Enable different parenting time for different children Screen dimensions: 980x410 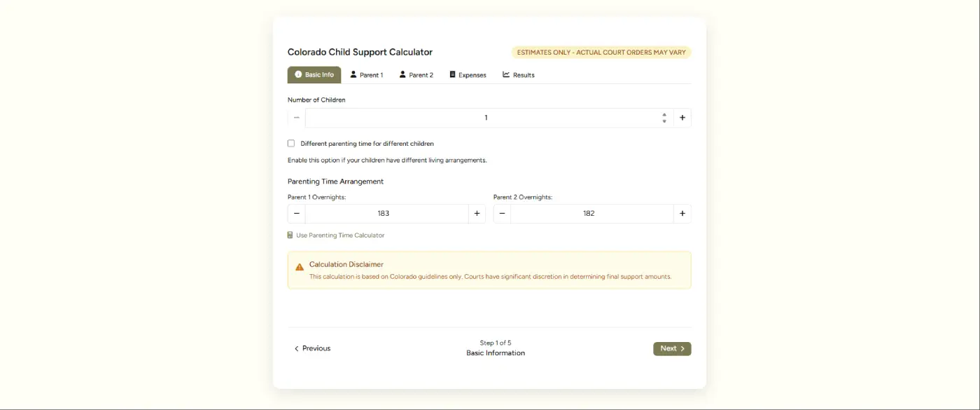tap(291, 143)
